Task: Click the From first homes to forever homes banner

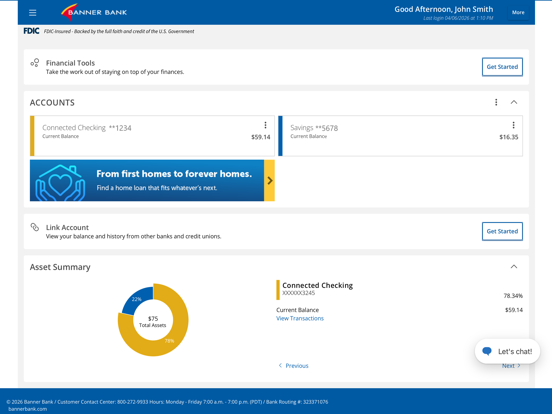Action: (x=152, y=181)
